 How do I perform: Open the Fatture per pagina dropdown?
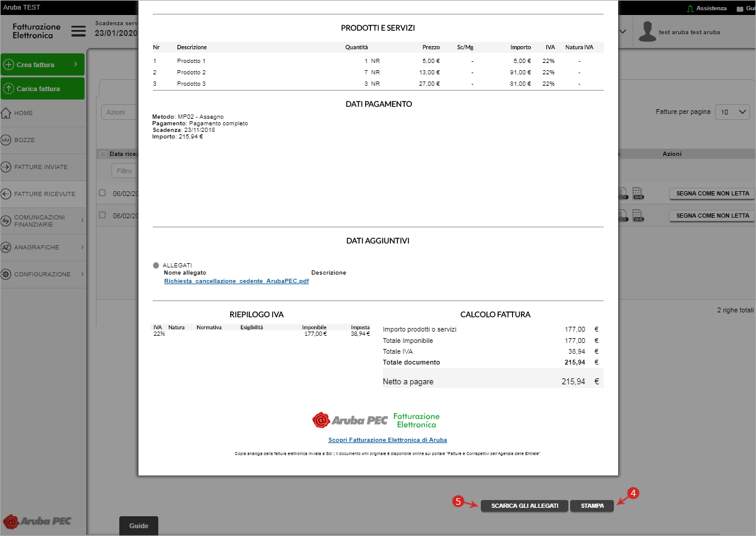pos(733,112)
